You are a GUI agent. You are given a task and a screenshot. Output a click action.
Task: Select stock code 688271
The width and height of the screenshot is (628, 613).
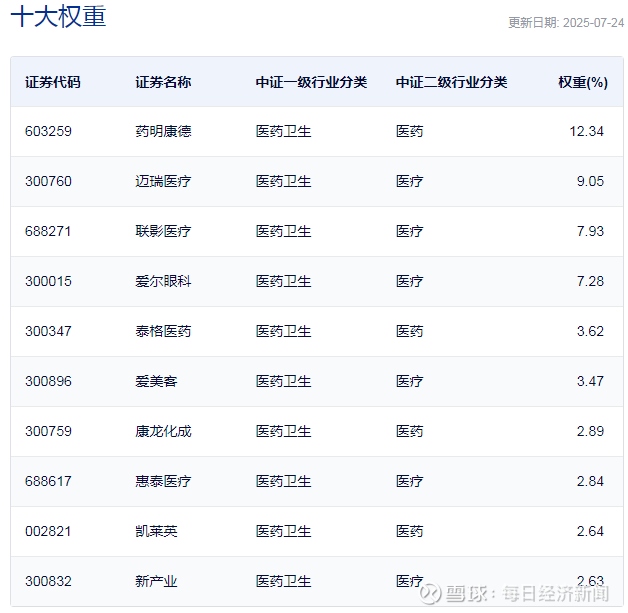coord(48,231)
